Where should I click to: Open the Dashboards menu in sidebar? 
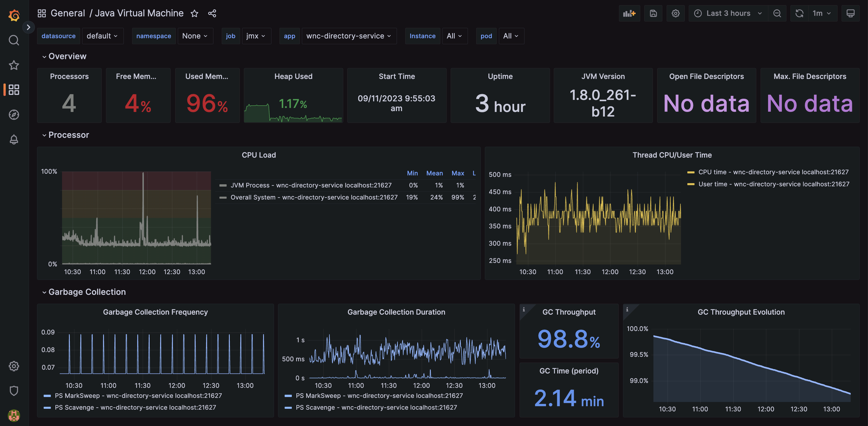point(14,90)
